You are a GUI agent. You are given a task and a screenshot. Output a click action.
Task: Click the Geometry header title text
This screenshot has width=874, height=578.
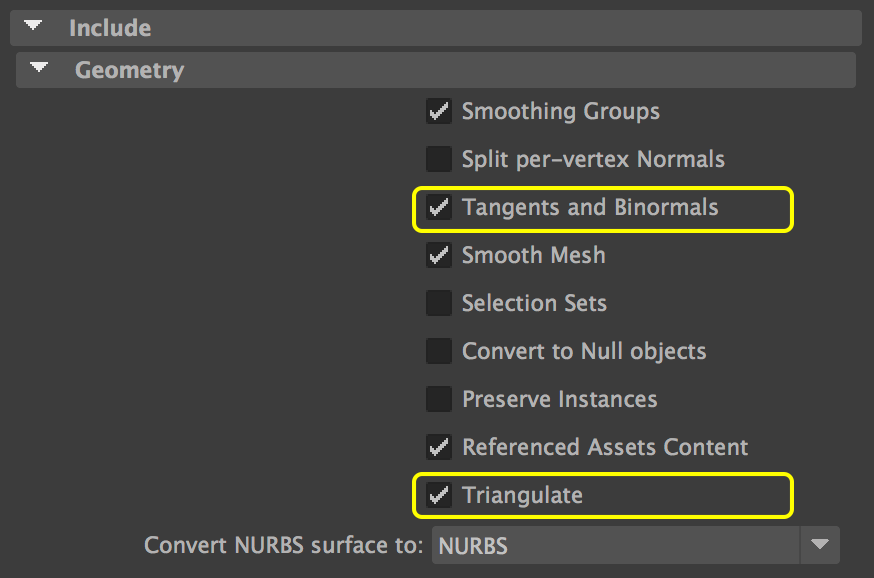tap(129, 70)
